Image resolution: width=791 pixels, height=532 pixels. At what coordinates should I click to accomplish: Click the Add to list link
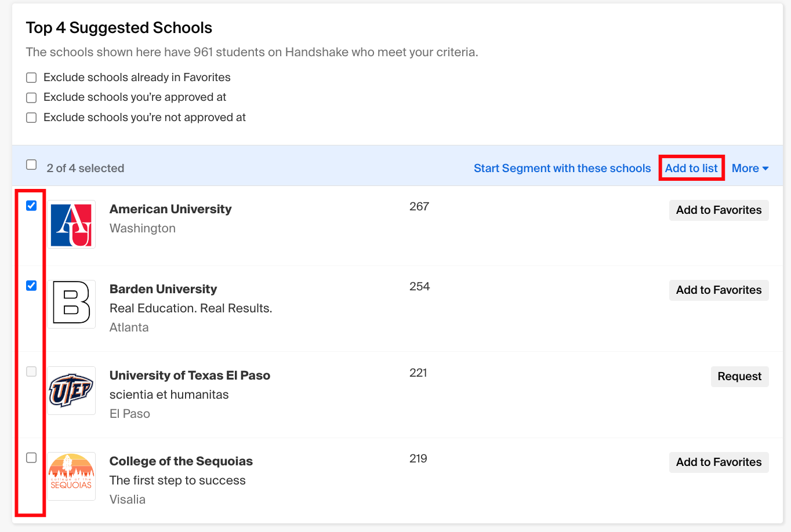pos(691,168)
